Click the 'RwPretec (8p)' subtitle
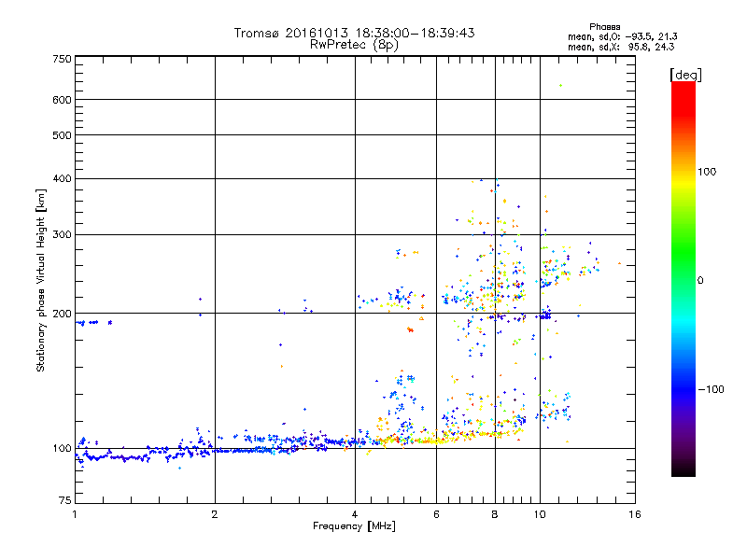Image resolution: width=747 pixels, height=560 pixels. 354,45
